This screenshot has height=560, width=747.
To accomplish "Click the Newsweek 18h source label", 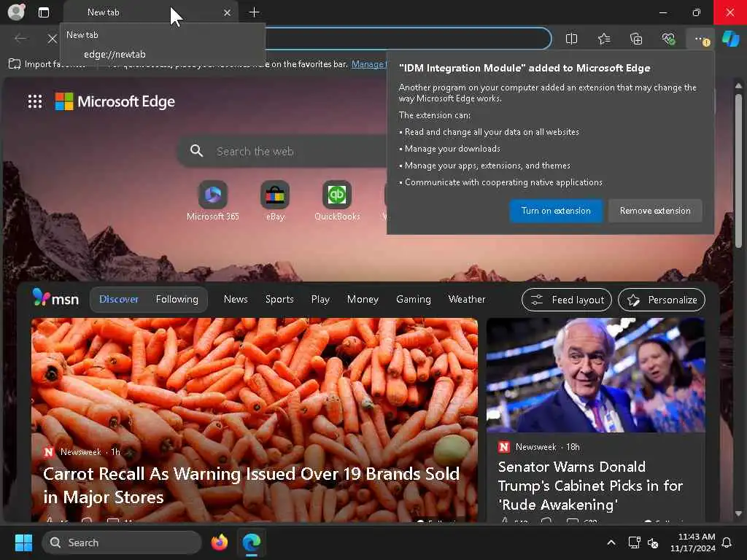I will 539,447.
